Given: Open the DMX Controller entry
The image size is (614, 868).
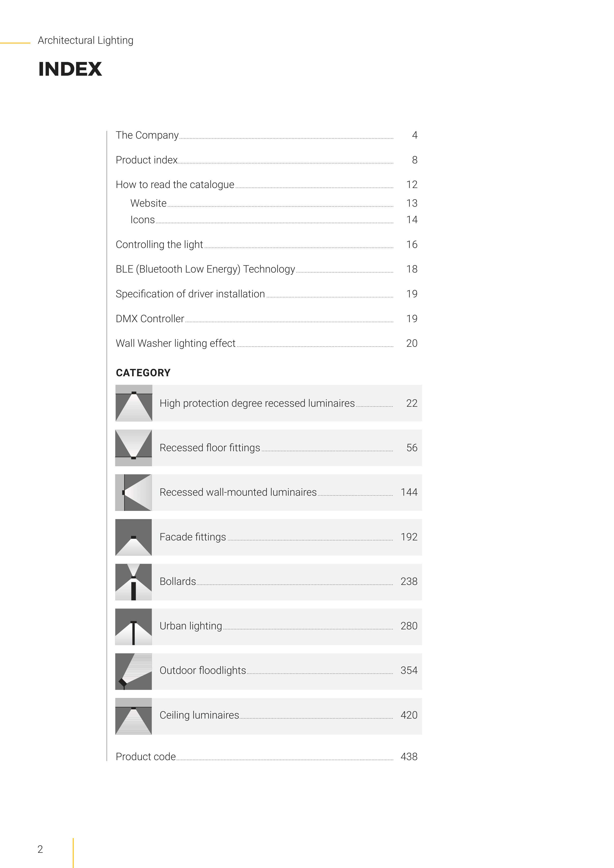Looking at the screenshot, I should (150, 319).
